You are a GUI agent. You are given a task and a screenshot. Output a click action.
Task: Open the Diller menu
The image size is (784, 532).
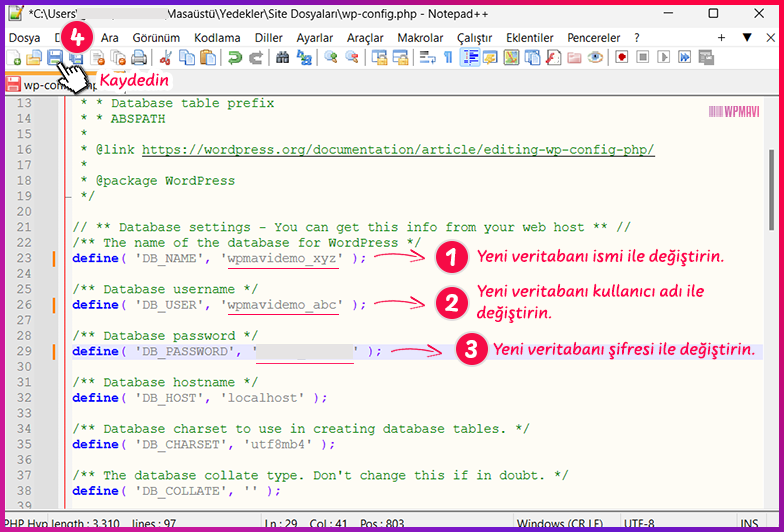pos(268,38)
